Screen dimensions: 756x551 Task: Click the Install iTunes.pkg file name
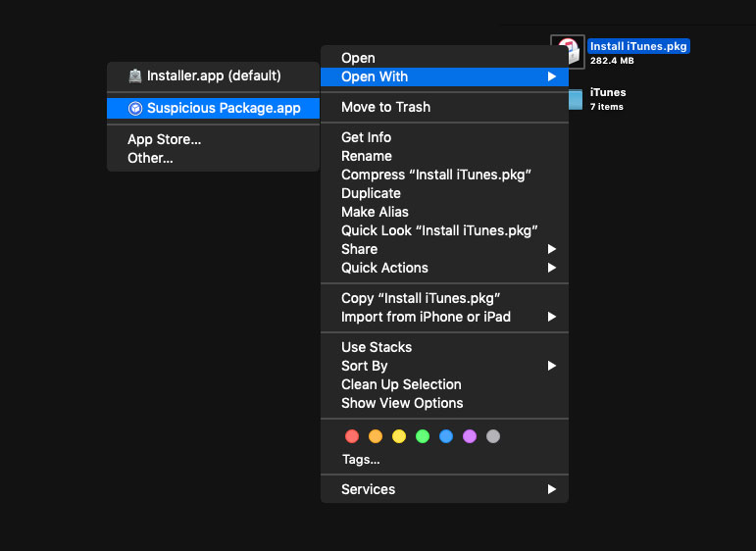(638, 46)
